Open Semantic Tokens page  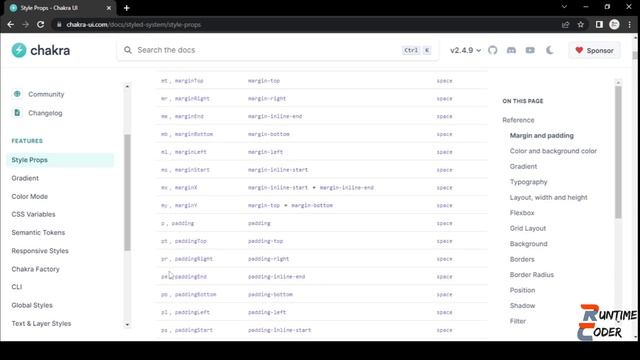click(x=38, y=233)
